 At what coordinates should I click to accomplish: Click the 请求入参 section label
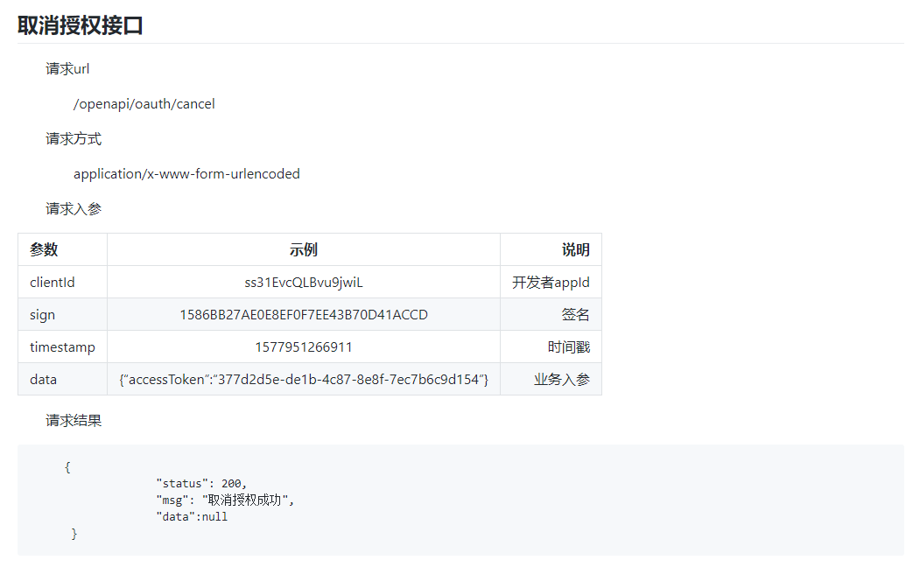[73, 208]
